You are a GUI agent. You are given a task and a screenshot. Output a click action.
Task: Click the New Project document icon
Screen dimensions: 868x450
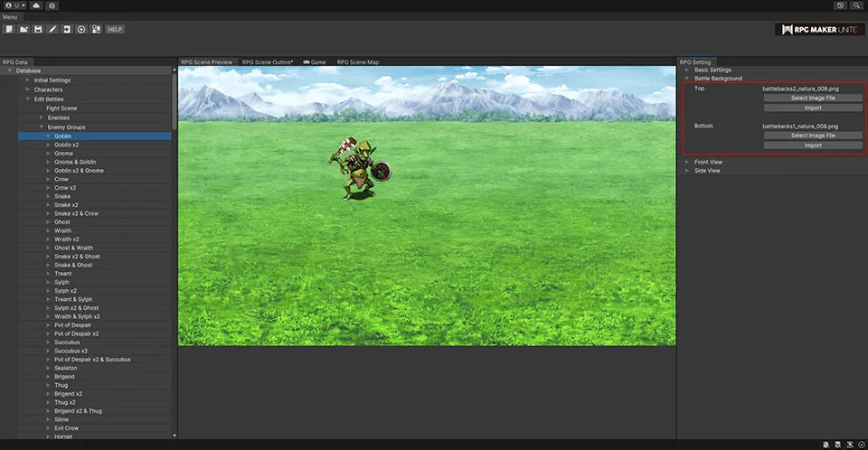click(x=9, y=29)
